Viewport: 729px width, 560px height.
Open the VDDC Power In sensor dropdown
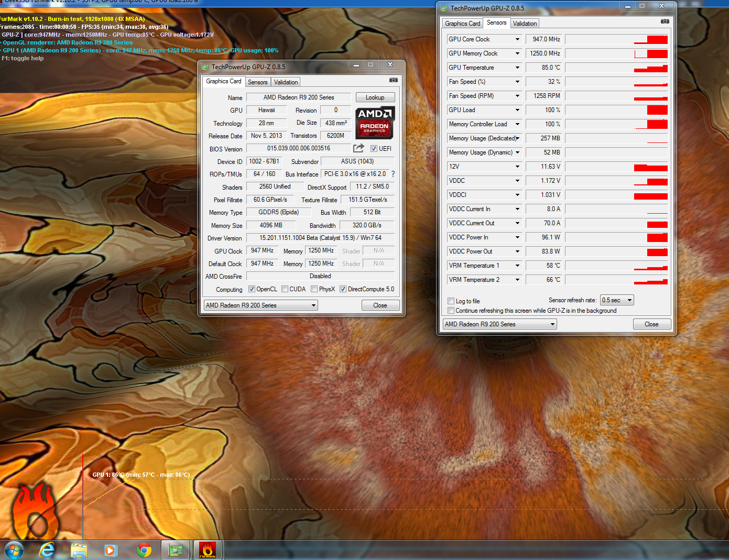(x=517, y=237)
